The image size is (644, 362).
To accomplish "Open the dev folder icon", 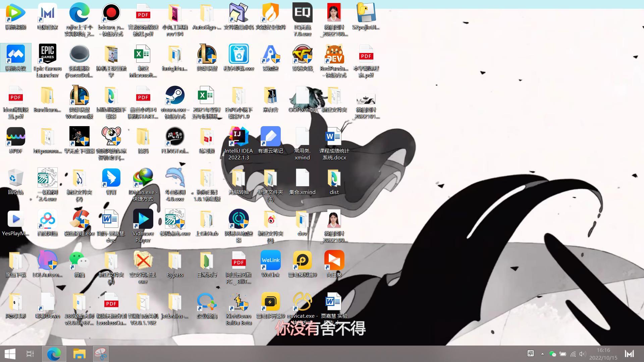I will coord(302,223).
